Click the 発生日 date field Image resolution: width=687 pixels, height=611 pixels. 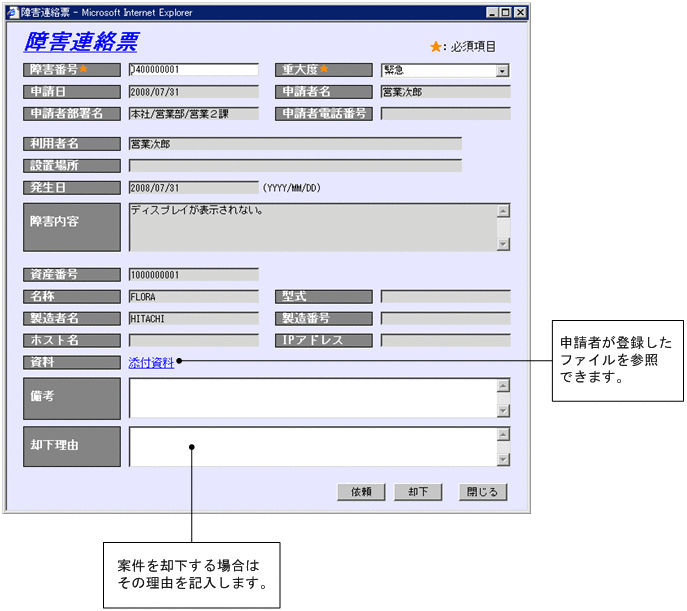(194, 188)
